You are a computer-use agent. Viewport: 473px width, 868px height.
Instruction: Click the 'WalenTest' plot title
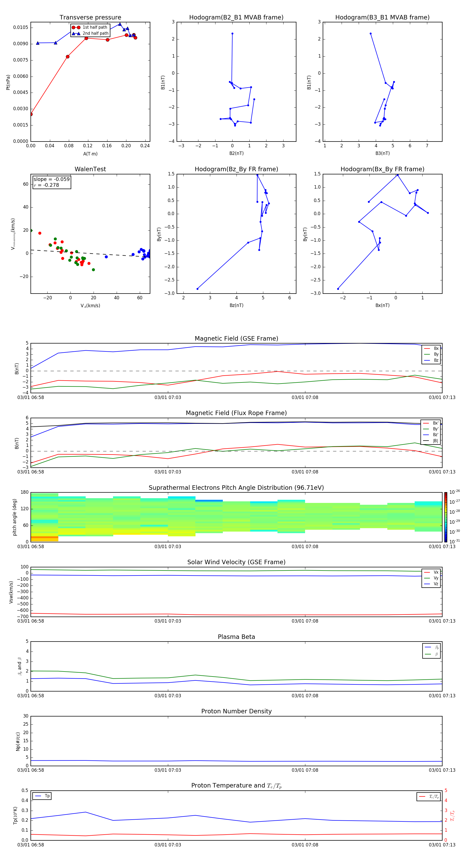point(90,169)
